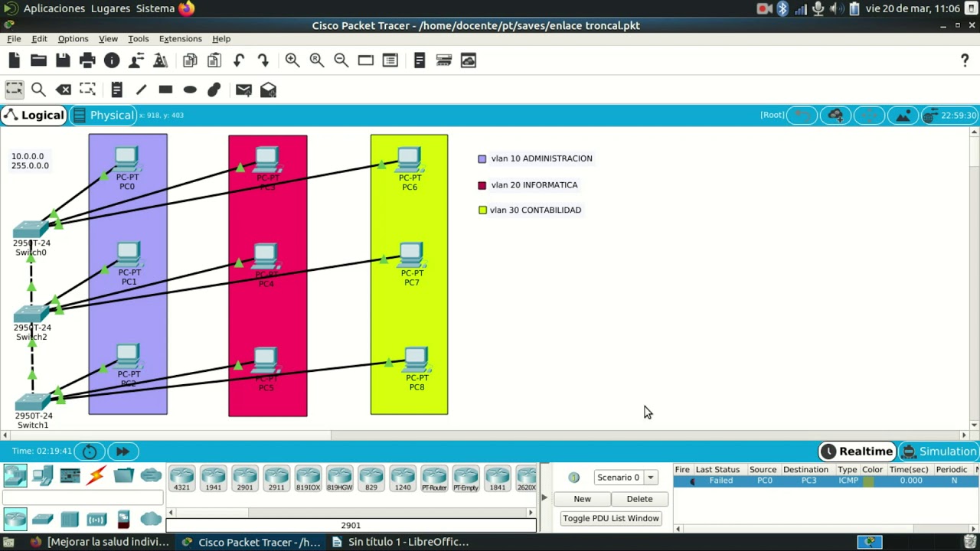980x551 pixels.
Task: Select the Inspect magnifier tool
Action: coord(38,90)
